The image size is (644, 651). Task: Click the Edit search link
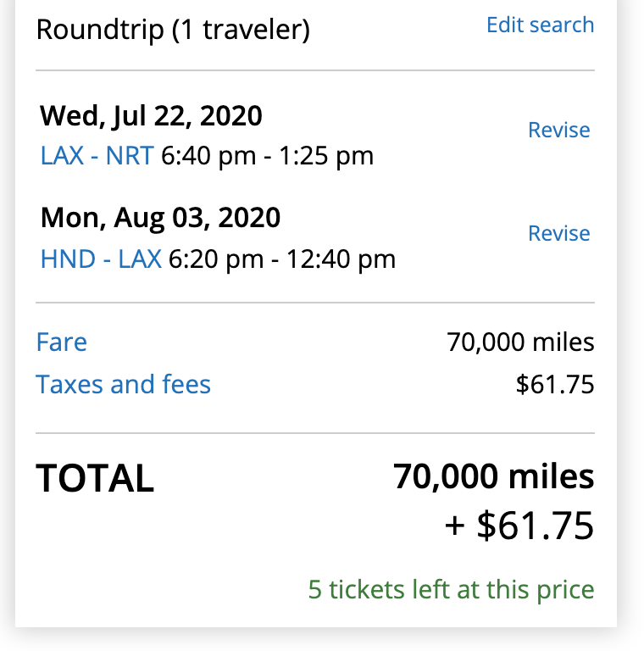coord(540,25)
